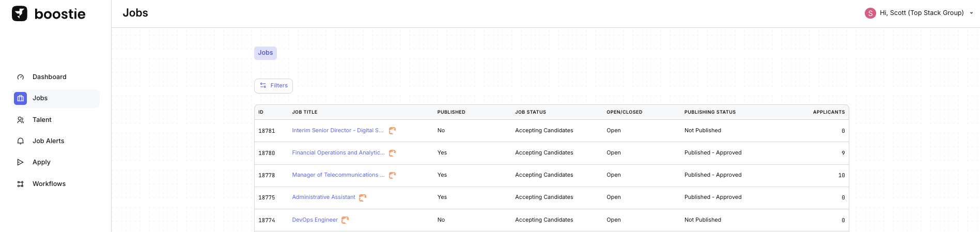Open Talent via its people icon
This screenshot has height=232, width=980.
[21, 120]
